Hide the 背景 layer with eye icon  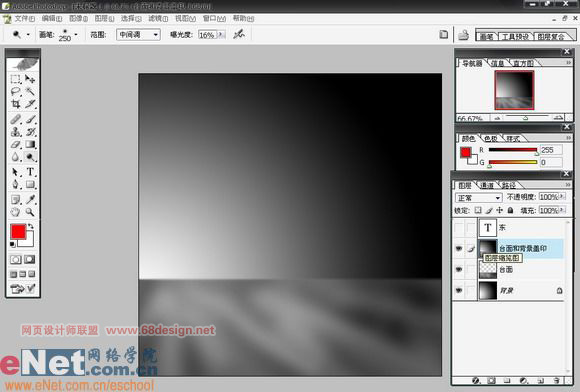tap(459, 290)
